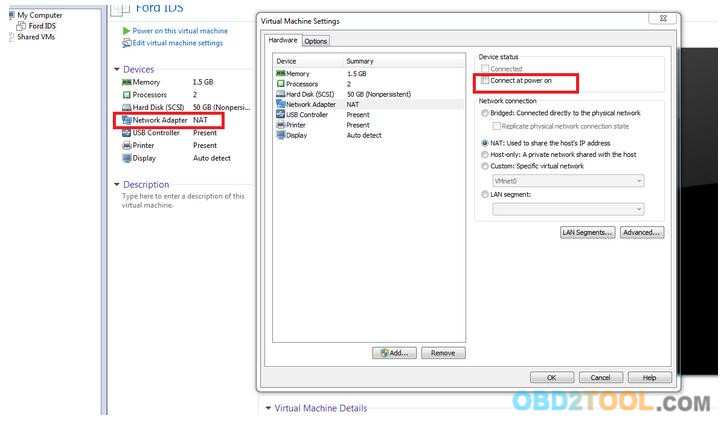Collapse the Devices section
The height and width of the screenshot is (423, 726).
[x=117, y=69]
